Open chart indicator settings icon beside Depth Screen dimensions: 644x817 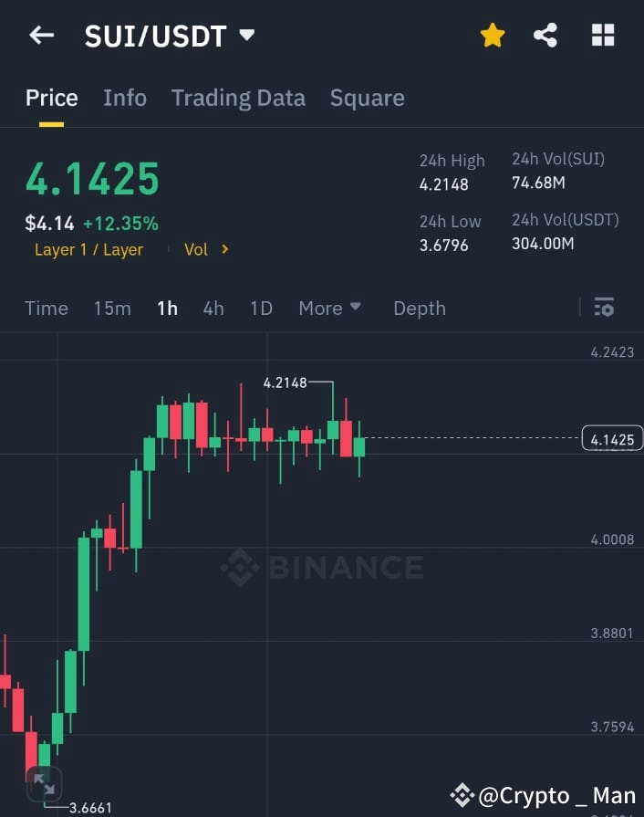click(x=604, y=308)
